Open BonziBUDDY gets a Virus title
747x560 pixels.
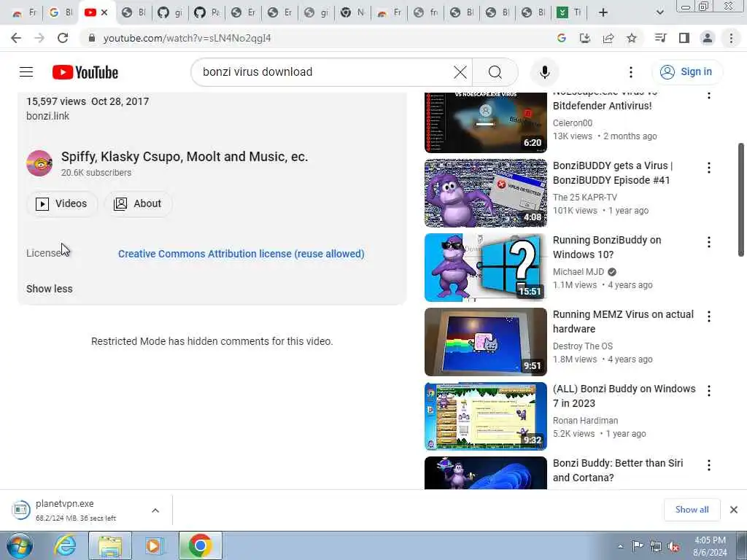point(613,173)
